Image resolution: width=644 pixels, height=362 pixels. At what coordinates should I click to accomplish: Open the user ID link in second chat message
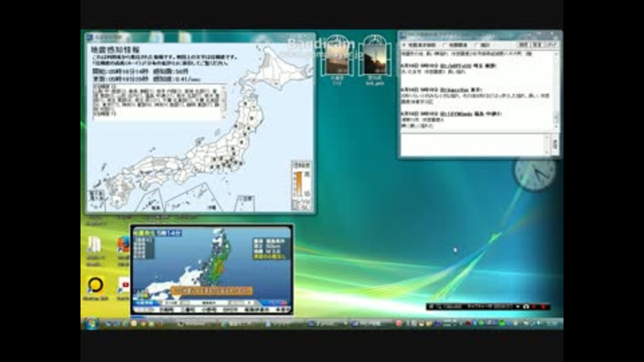[454, 90]
